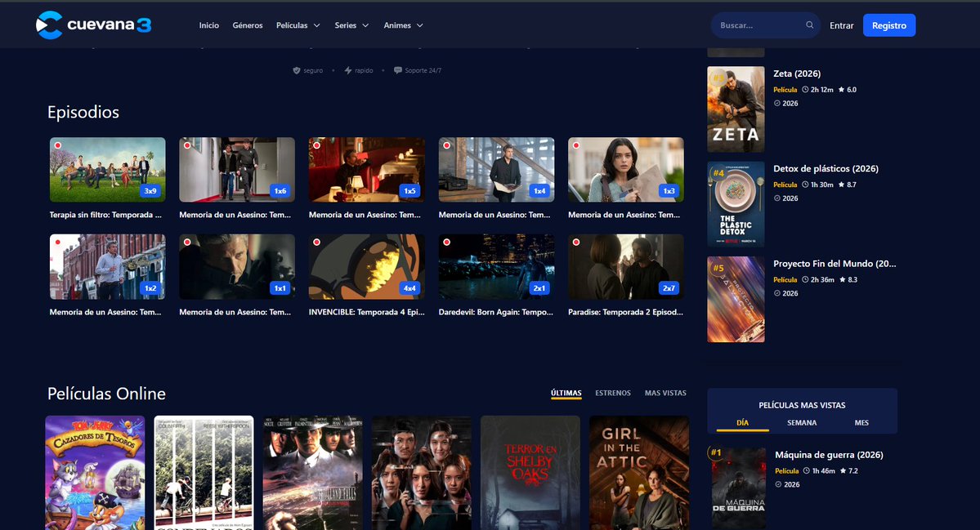The height and width of the screenshot is (530, 980).
Task: Open Daredevil: Born Again episode title
Action: 495,312
